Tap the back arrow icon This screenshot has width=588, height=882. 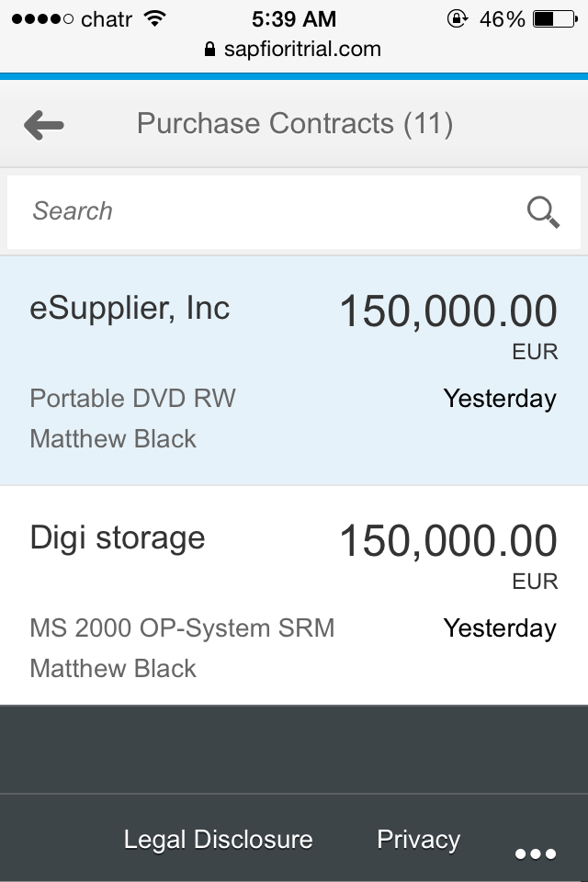coord(43,125)
